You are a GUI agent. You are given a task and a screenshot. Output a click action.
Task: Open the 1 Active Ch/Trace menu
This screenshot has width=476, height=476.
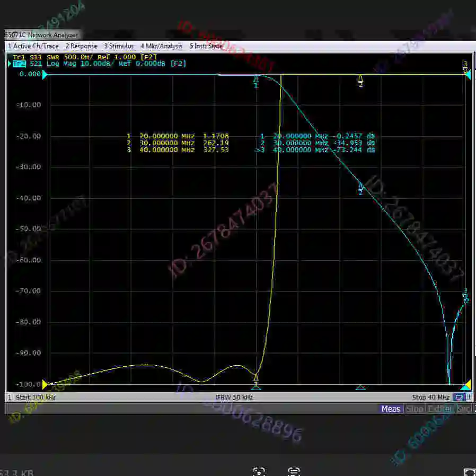pyautogui.click(x=33, y=46)
